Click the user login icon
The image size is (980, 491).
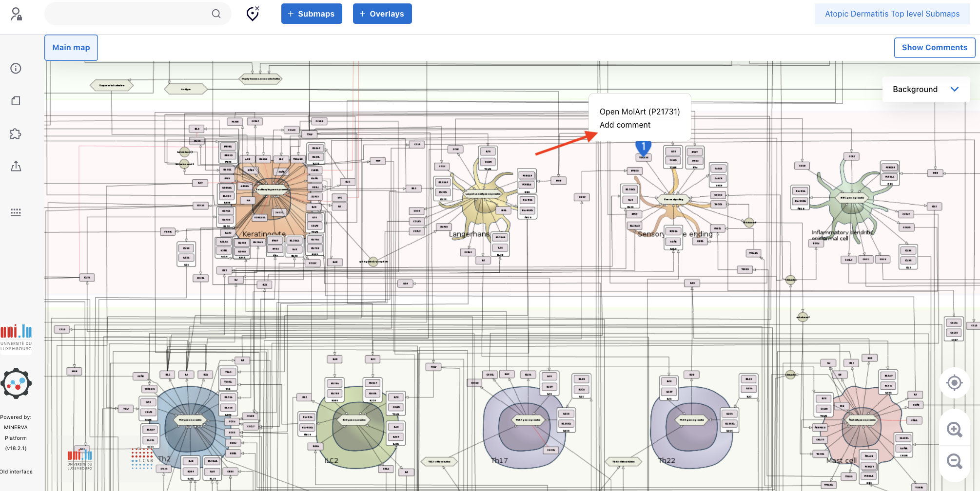(16, 14)
